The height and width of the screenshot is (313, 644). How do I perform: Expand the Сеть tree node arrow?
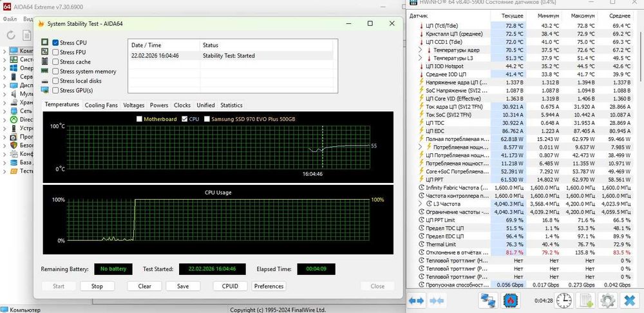coord(5,111)
